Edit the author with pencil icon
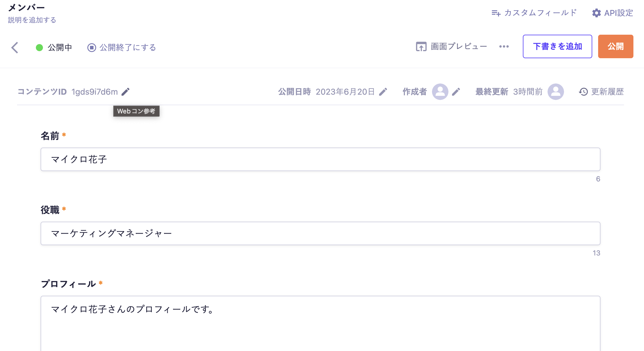Screen dimensions: 644x351 point(456,92)
